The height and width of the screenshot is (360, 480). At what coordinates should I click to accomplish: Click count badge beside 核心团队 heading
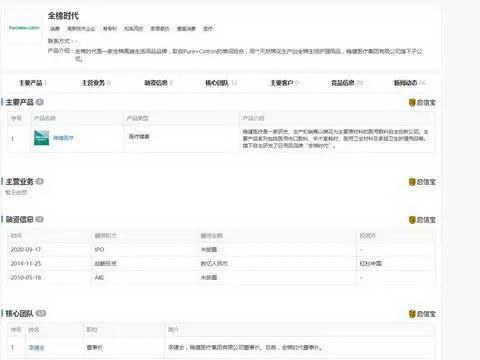pos(41,313)
